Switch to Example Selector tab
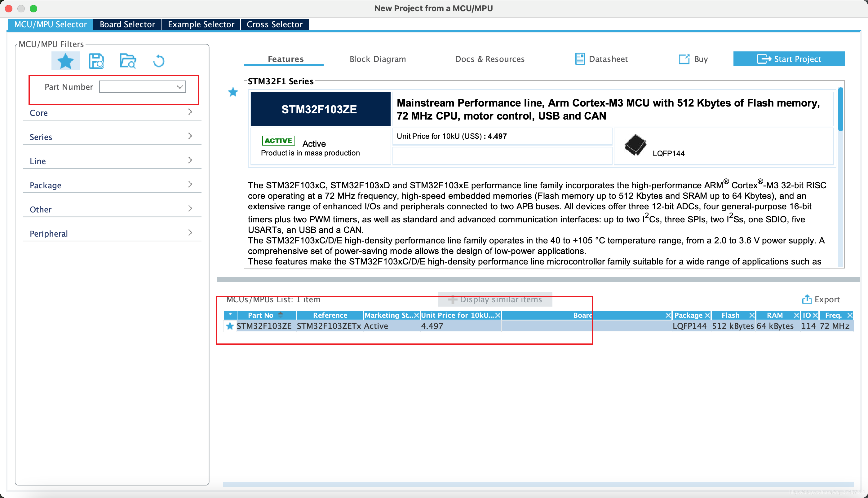 201,24
